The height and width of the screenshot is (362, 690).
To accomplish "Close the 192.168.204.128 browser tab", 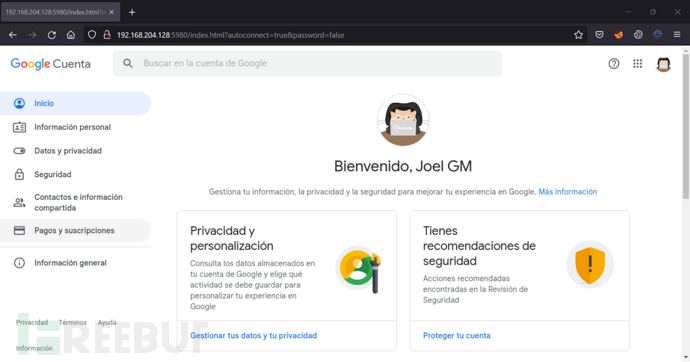I will 112,12.
